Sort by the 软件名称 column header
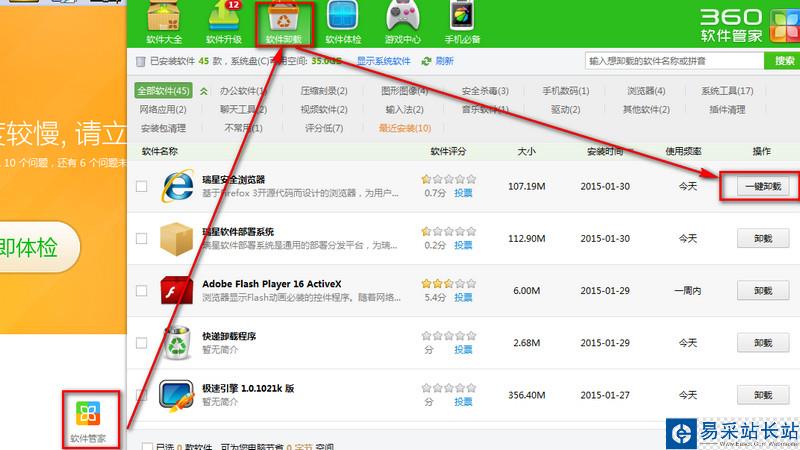Screen dimensions: 800x450 coord(160,152)
